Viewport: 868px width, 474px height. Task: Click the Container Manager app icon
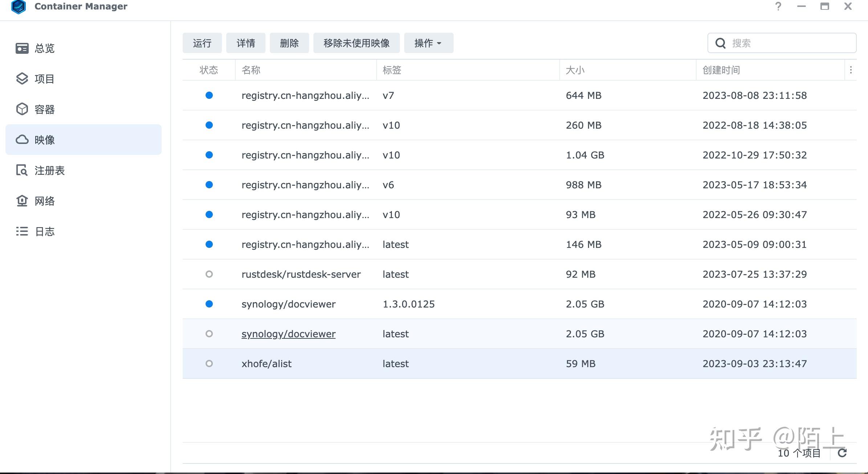coord(18,7)
